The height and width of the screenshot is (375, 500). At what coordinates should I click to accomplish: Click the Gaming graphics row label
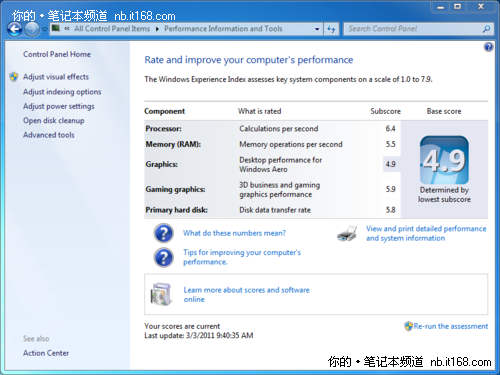click(x=175, y=189)
